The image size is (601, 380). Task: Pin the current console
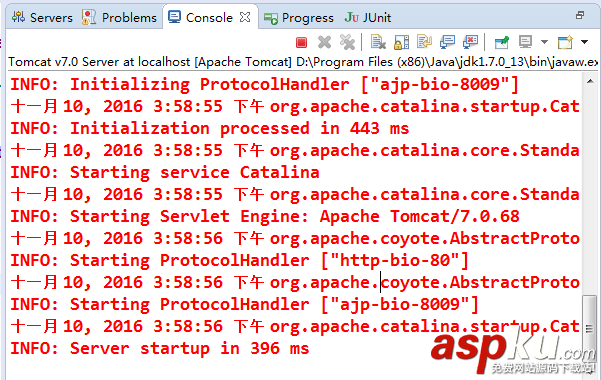click(x=502, y=42)
